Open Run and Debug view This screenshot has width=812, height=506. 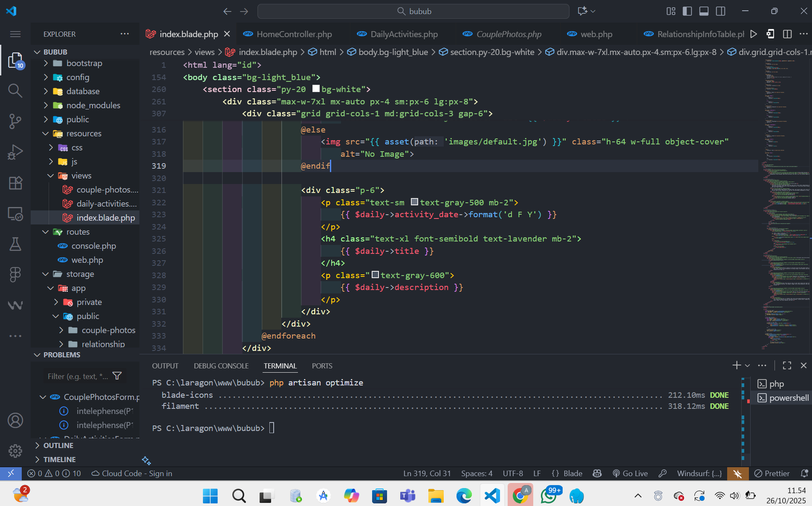[15, 152]
